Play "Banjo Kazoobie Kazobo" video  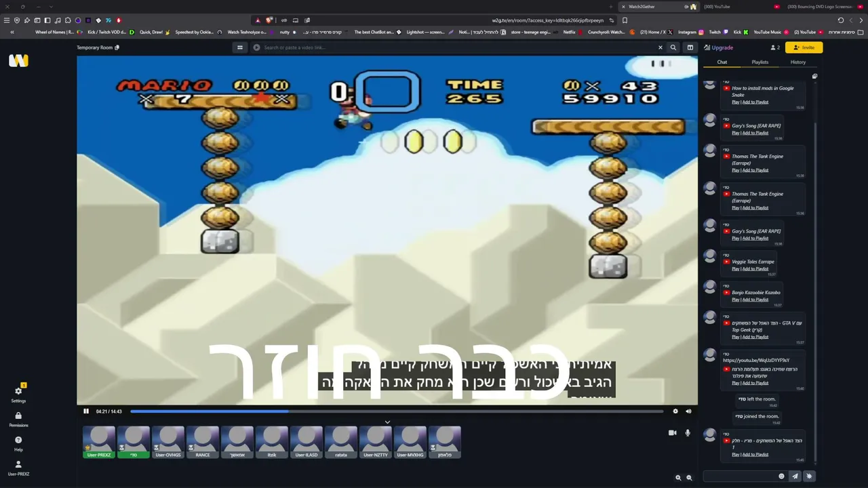click(x=735, y=300)
